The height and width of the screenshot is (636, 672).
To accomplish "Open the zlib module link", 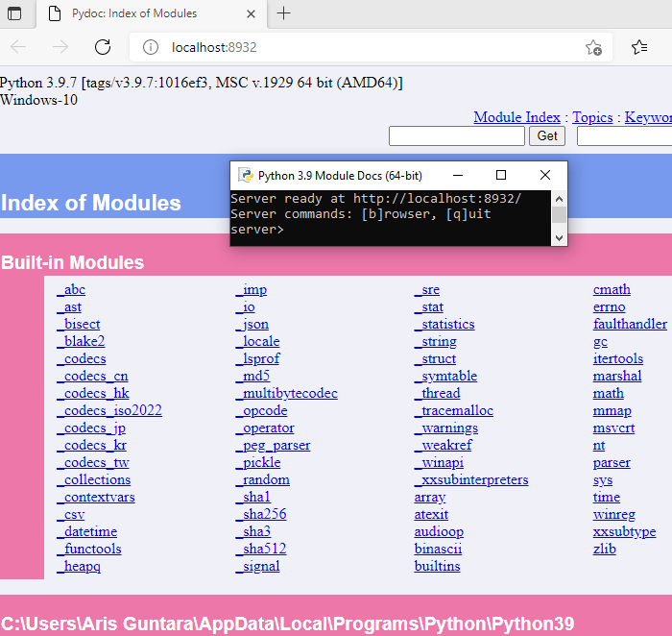I will [604, 549].
